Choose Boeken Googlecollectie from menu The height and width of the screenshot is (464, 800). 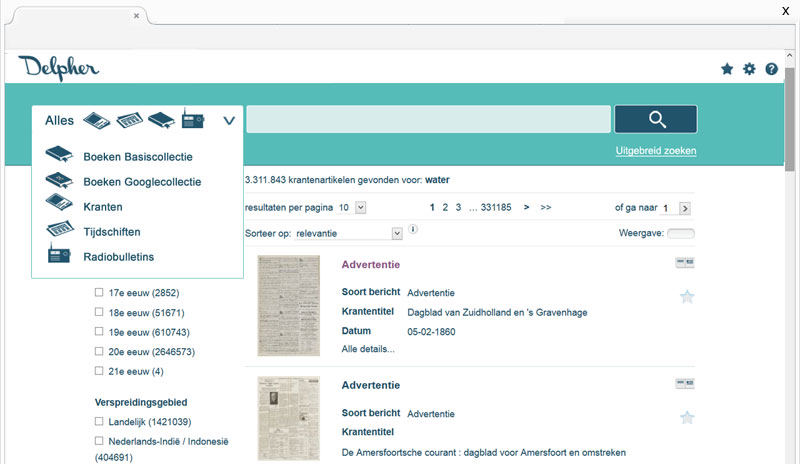pos(142,182)
